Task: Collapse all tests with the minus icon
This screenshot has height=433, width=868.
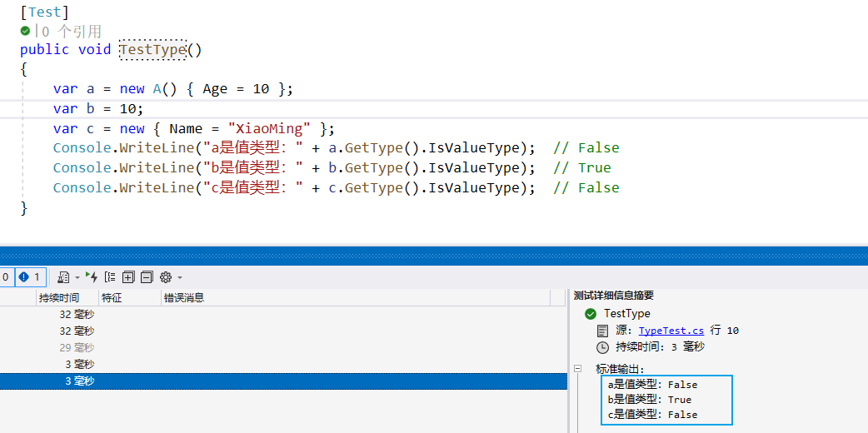Action: click(147, 276)
